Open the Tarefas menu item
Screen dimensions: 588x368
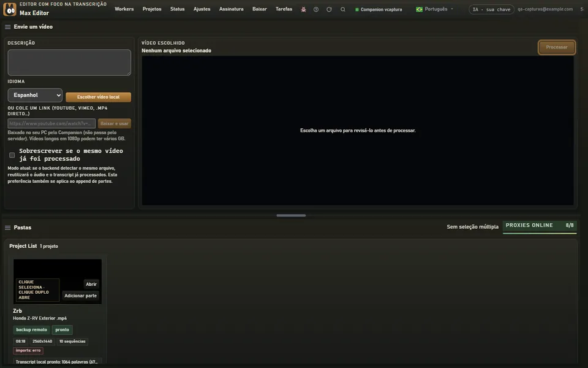click(284, 9)
